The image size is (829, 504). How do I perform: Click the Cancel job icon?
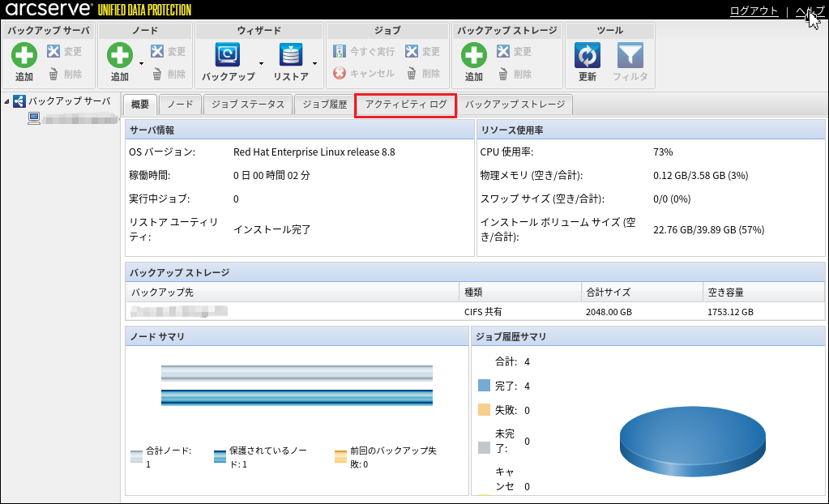tap(340, 73)
